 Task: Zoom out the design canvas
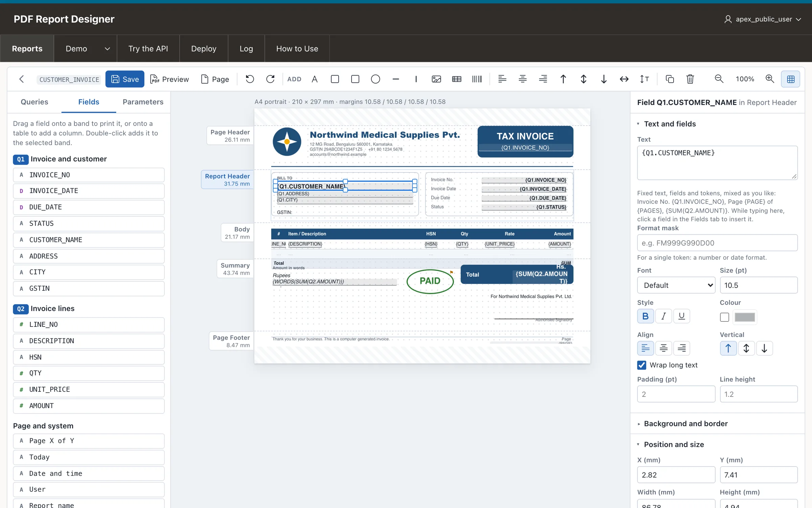pos(719,79)
